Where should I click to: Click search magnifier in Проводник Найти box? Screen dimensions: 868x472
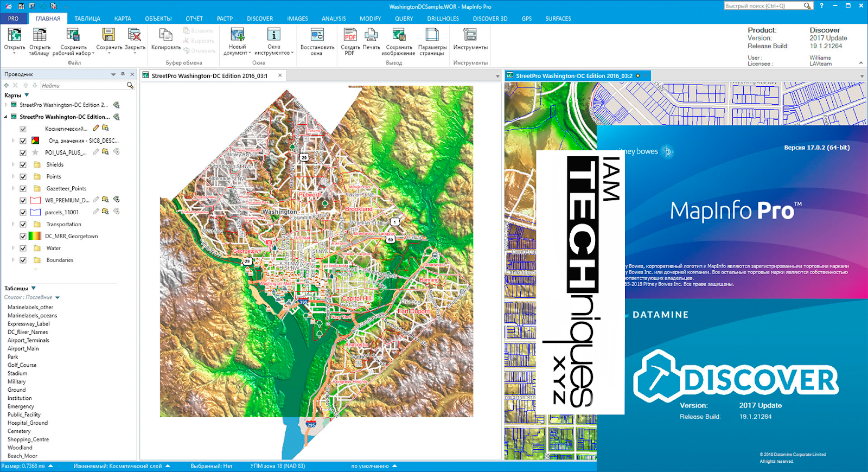click(x=130, y=85)
